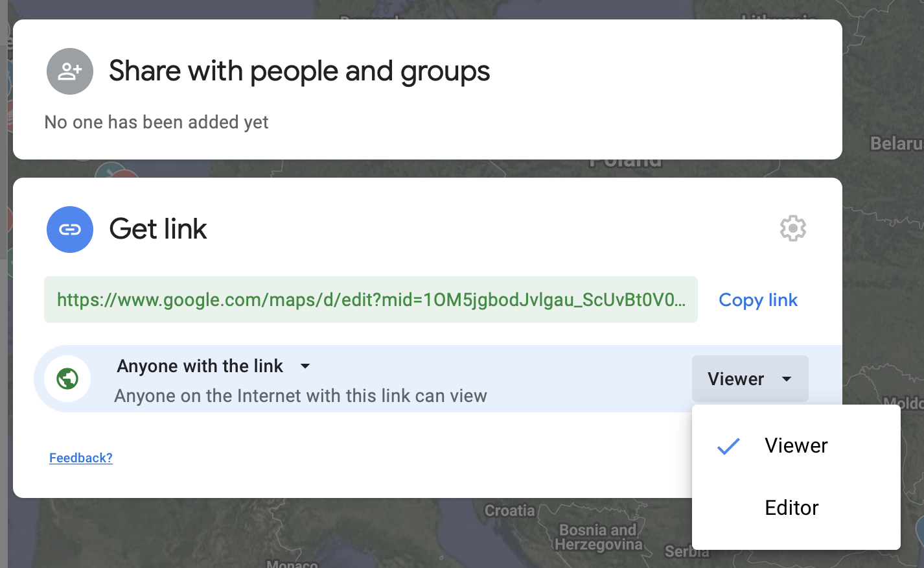Open link sharing settings gear
Screen dimensions: 924x568
(792, 229)
